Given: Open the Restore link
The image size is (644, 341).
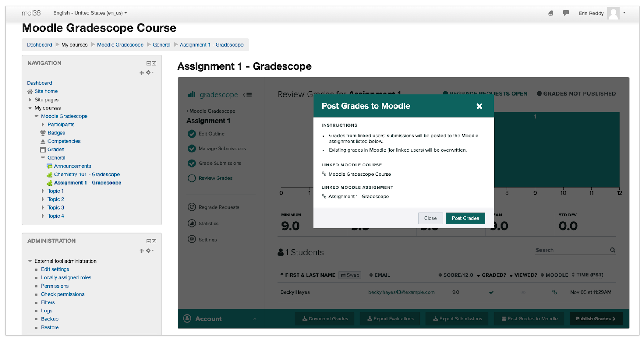Looking at the screenshot, I should [x=50, y=327].
